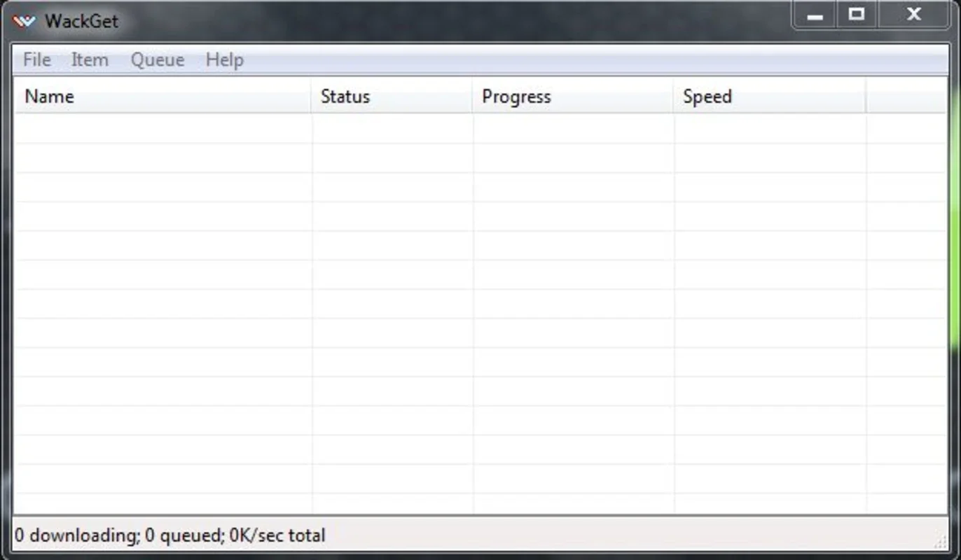961x560 pixels.
Task: Sort downloads by the Name column
Action: (163, 96)
